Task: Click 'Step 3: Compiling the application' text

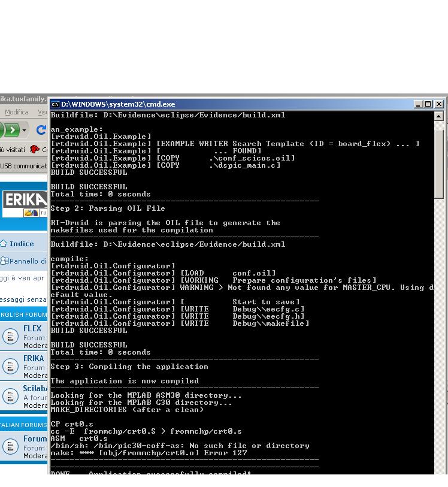Action: click(x=129, y=367)
